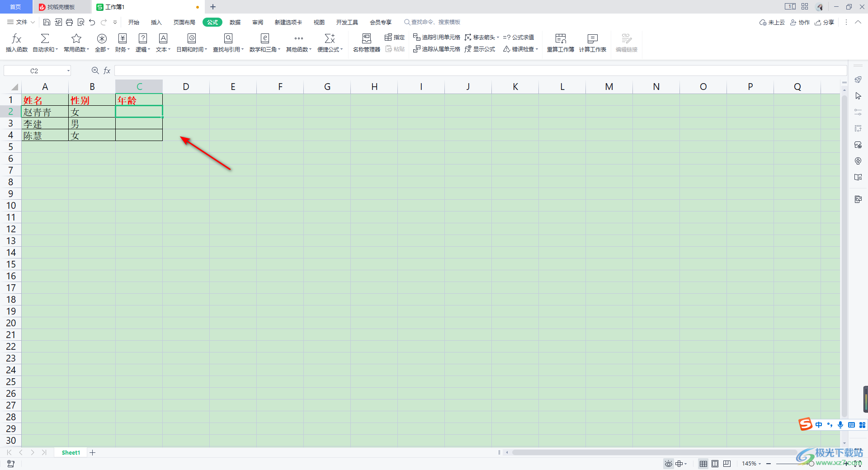Switch to the Page Layout ribbon tab
The height and width of the screenshot is (470, 868).
[184, 22]
